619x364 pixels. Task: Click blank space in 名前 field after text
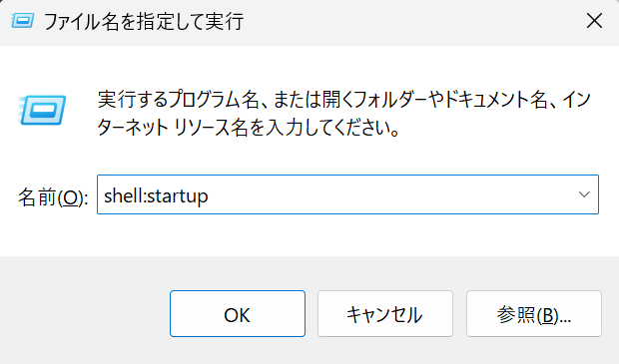[x=390, y=194]
